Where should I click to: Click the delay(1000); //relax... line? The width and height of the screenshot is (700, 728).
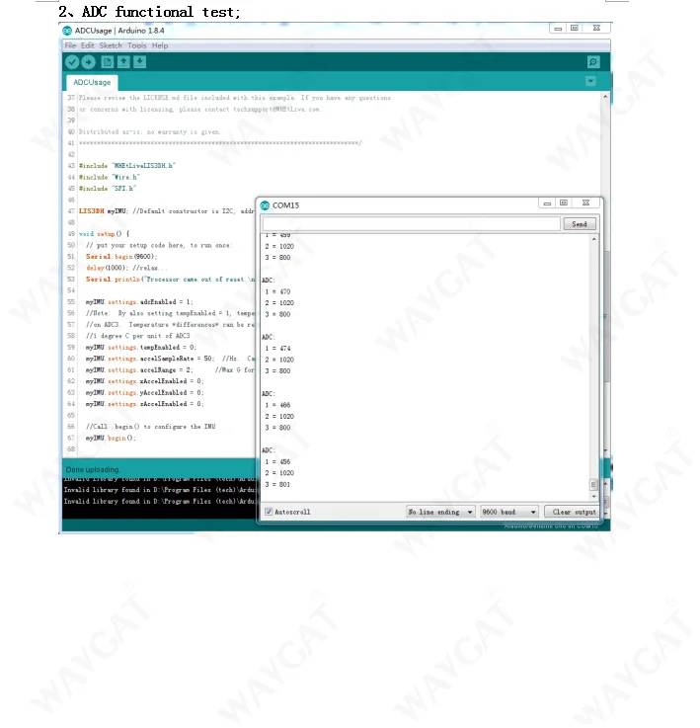tap(126, 268)
